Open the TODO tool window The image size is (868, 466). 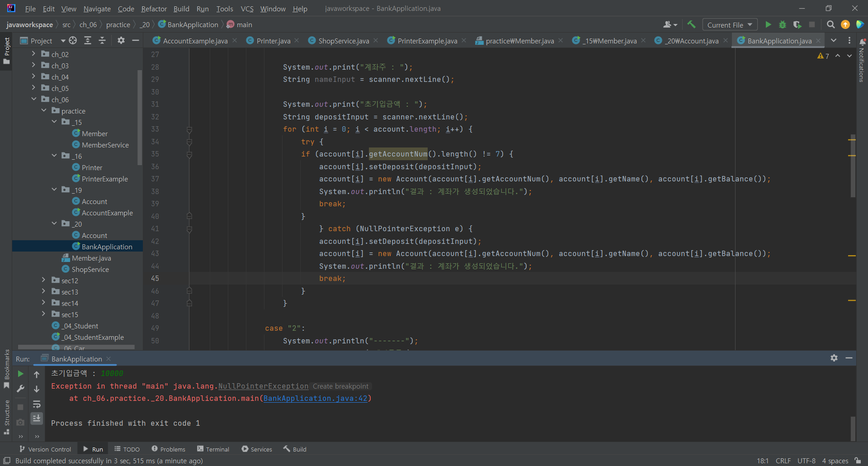(127, 449)
